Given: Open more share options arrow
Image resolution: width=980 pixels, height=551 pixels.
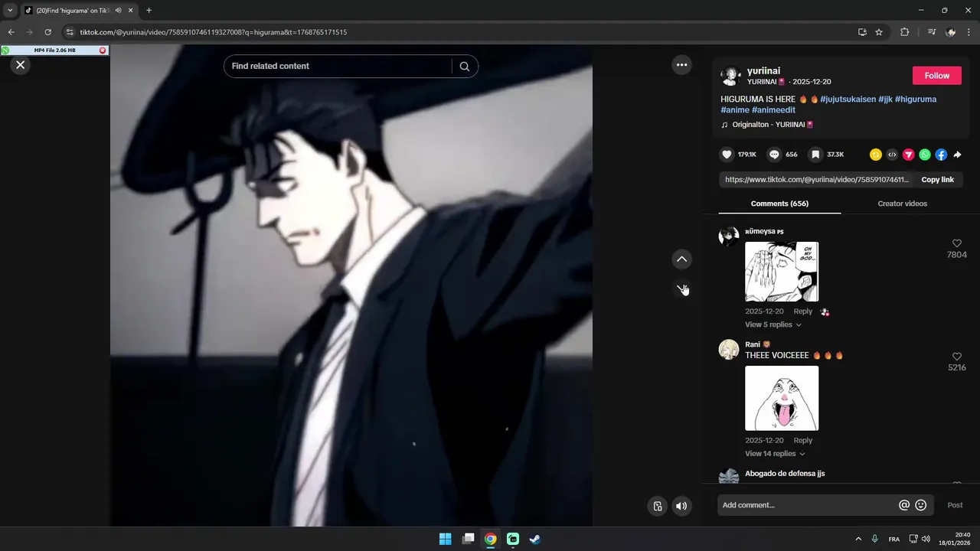Looking at the screenshot, I should tap(957, 155).
